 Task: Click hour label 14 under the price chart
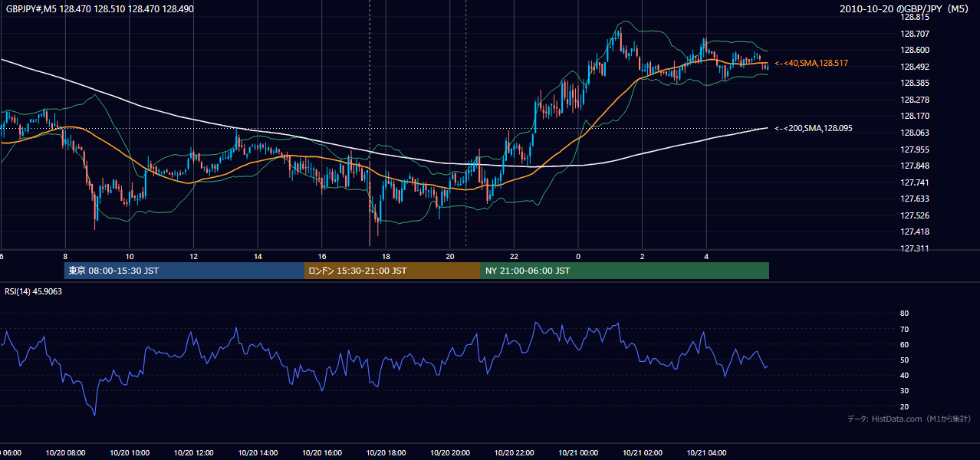click(258, 256)
